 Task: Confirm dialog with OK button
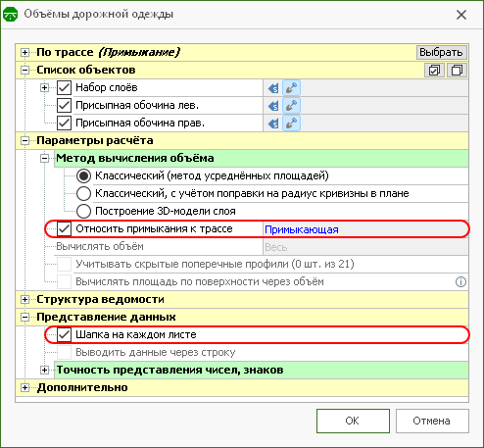click(x=353, y=421)
